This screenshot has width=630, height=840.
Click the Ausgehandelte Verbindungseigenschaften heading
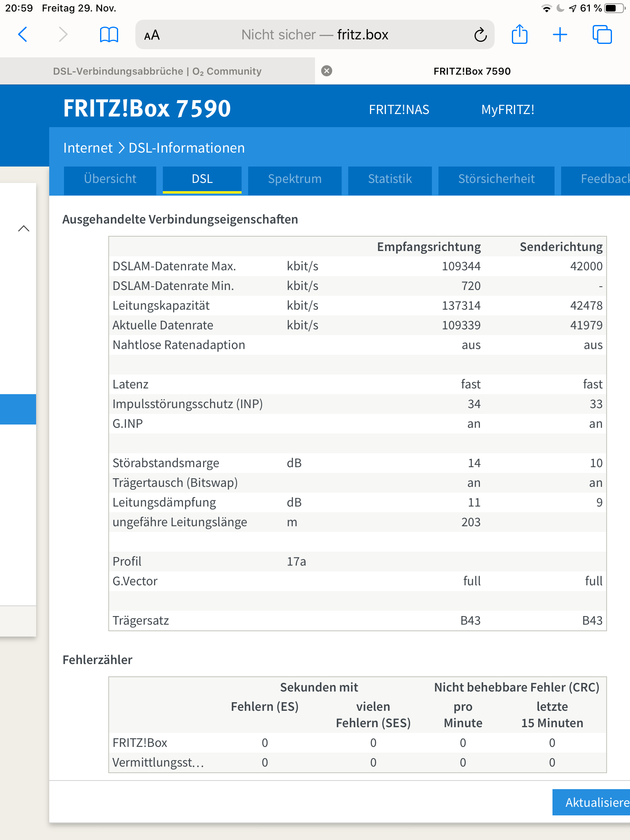(180, 219)
